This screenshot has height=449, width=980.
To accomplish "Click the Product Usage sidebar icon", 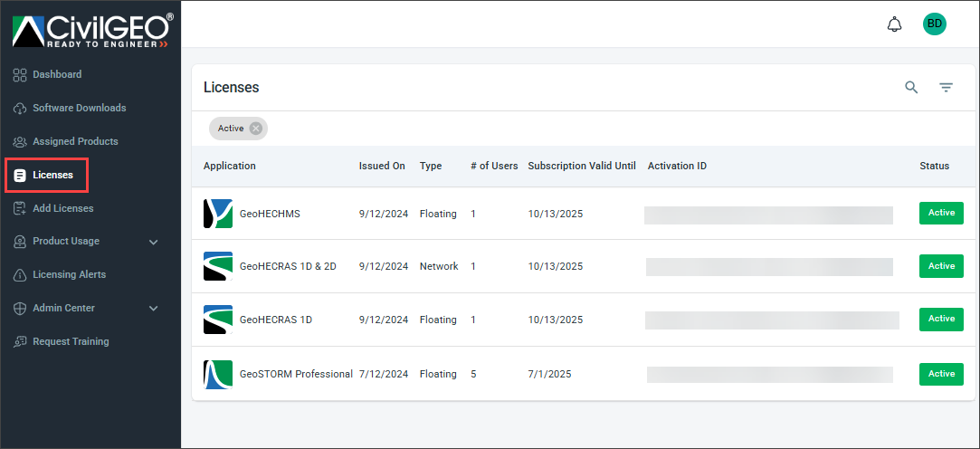I will 20,242.
